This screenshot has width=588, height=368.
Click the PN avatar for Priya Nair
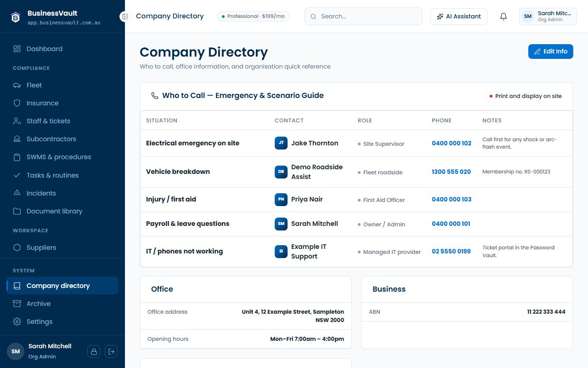tap(281, 200)
